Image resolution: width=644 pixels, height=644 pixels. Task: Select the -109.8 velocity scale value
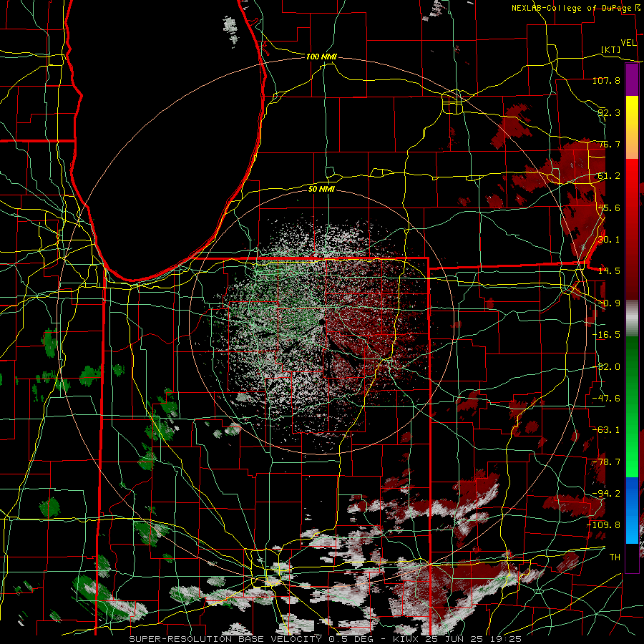coord(604,525)
